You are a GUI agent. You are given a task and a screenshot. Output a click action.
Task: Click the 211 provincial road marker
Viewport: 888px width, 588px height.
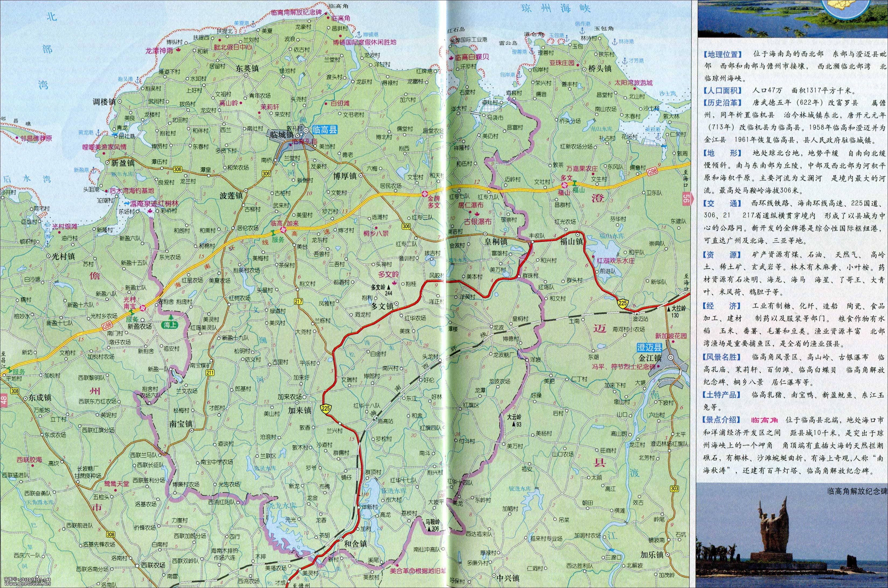click(210, 372)
